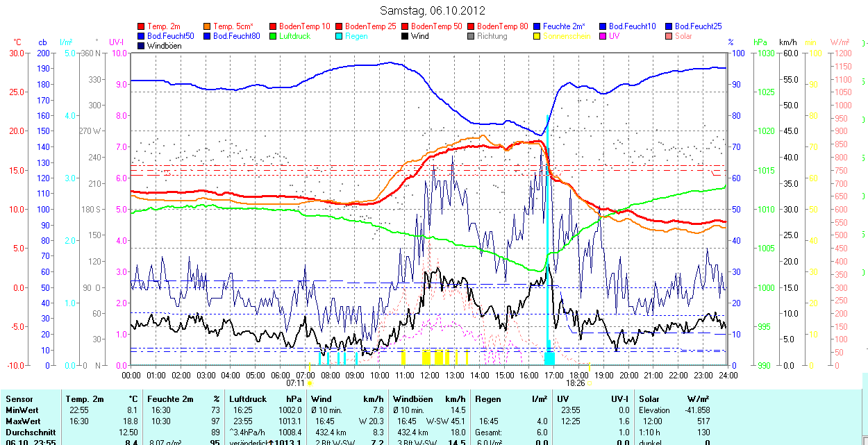Click the BodenTemp 50 legend label
Screen dimensions: 868x445
(438, 26)
